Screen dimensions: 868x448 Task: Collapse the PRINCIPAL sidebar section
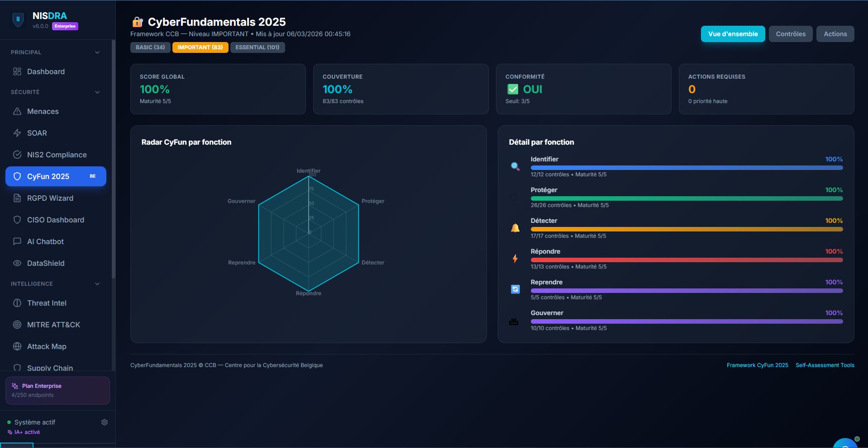click(97, 52)
